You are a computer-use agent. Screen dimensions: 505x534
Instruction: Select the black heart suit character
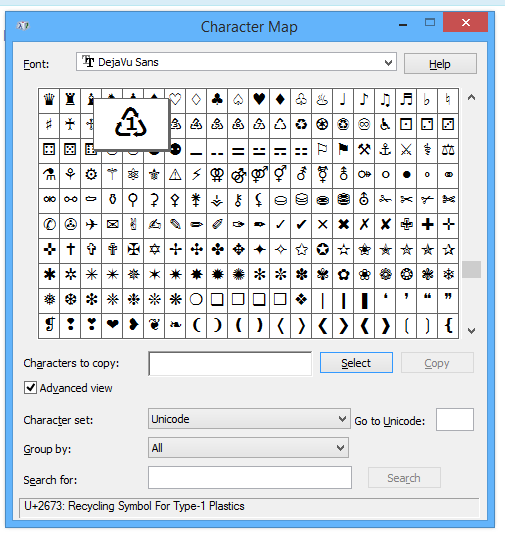[259, 100]
